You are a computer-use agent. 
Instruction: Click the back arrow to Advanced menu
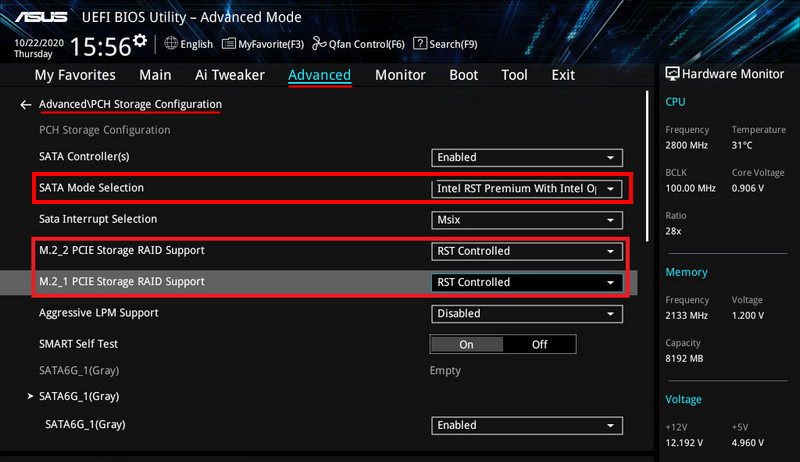tap(26, 105)
